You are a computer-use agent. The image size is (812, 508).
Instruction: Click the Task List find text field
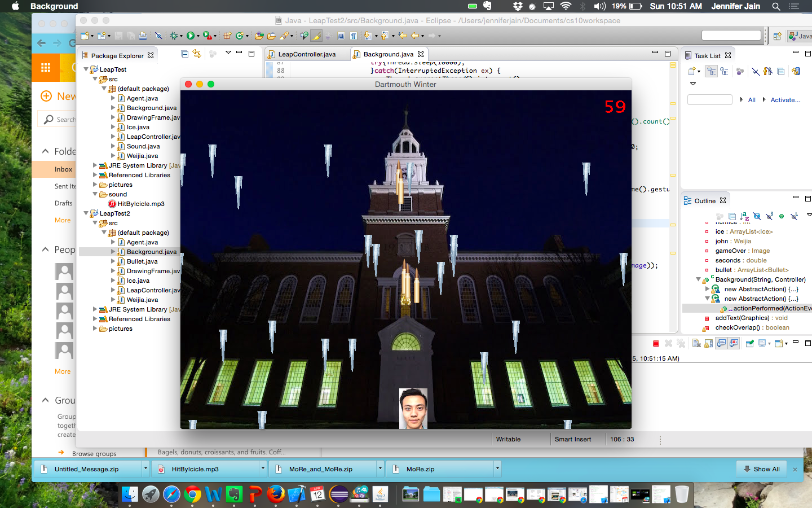pos(709,100)
